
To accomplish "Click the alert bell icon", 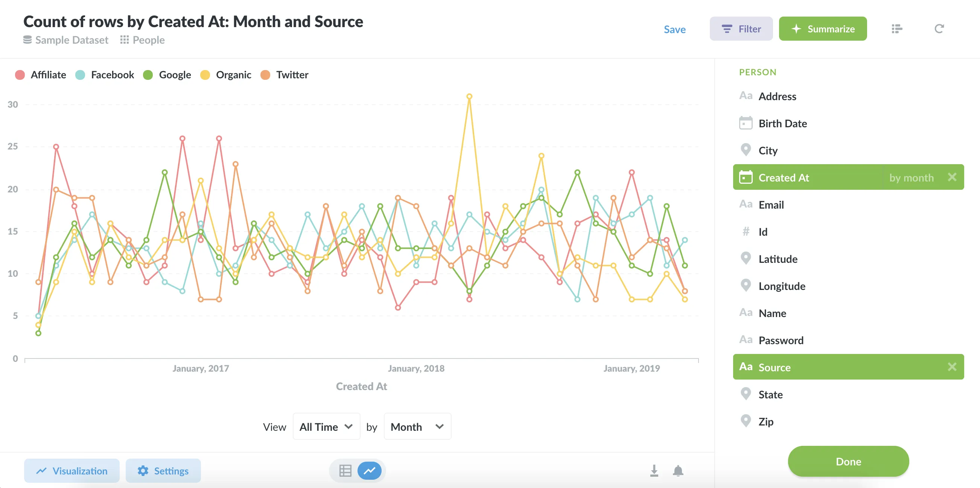I will (678, 470).
